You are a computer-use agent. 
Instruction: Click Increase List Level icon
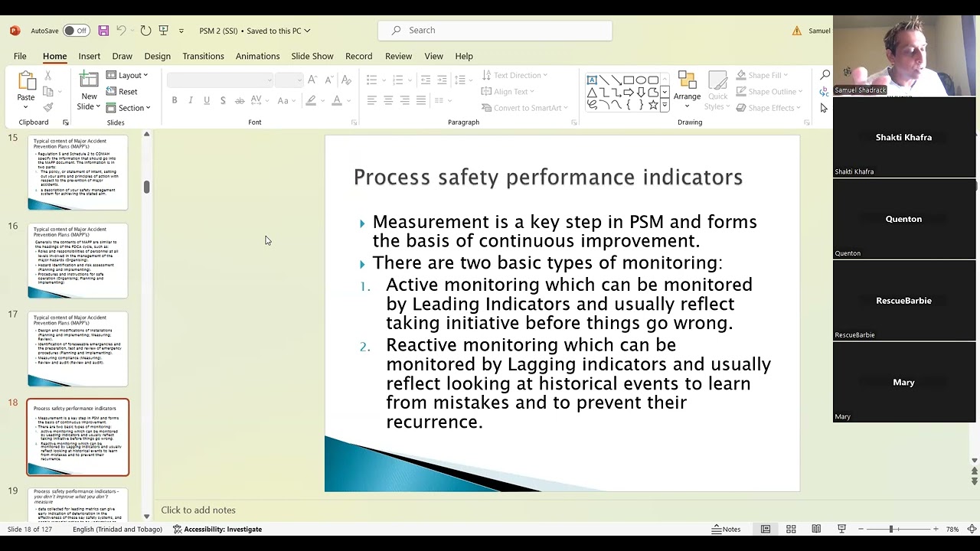442,80
